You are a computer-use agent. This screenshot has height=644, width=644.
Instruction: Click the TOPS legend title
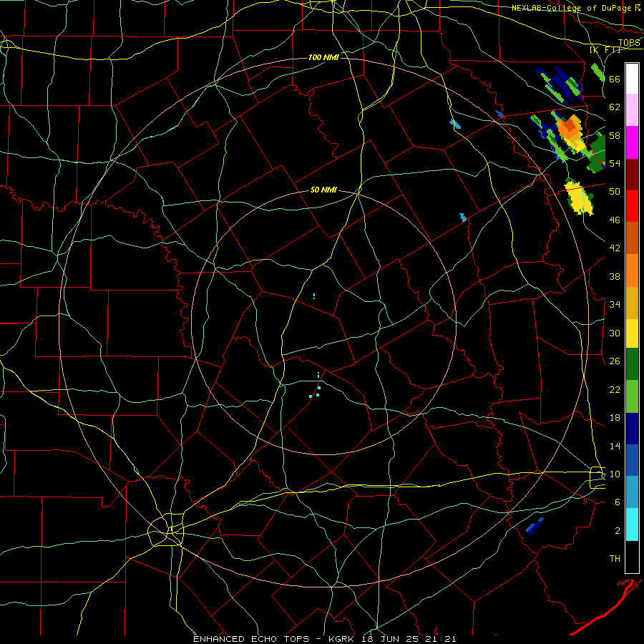pyautogui.click(x=629, y=43)
